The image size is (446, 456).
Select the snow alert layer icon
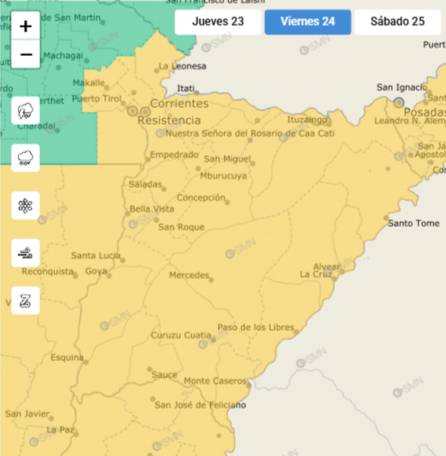point(25,206)
